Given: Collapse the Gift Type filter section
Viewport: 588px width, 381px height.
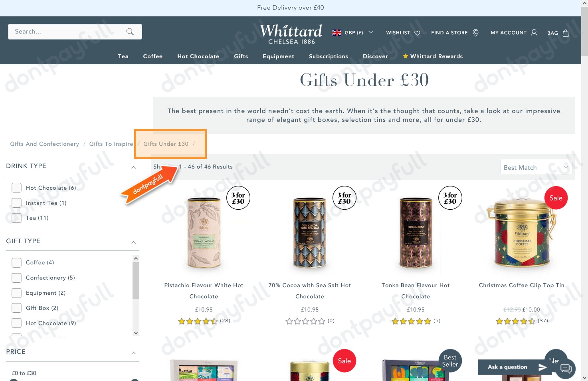Looking at the screenshot, I should [x=134, y=242].
